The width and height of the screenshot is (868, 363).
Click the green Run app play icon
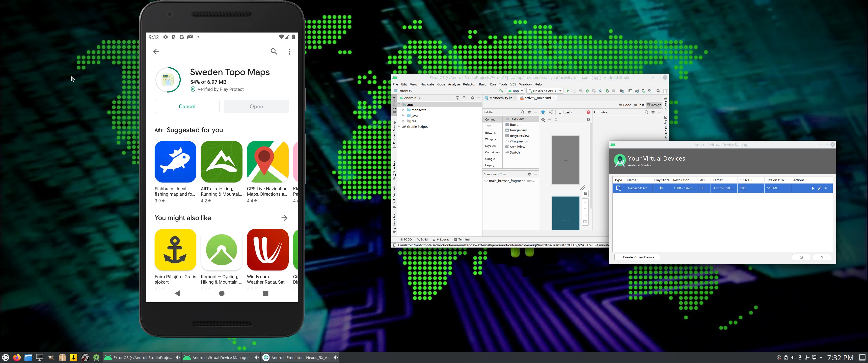pos(568,91)
